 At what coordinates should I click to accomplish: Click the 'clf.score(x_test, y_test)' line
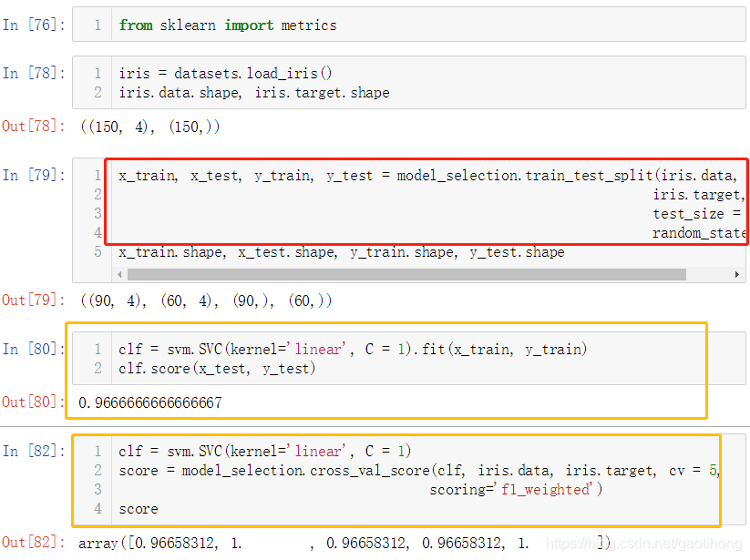(x=217, y=369)
